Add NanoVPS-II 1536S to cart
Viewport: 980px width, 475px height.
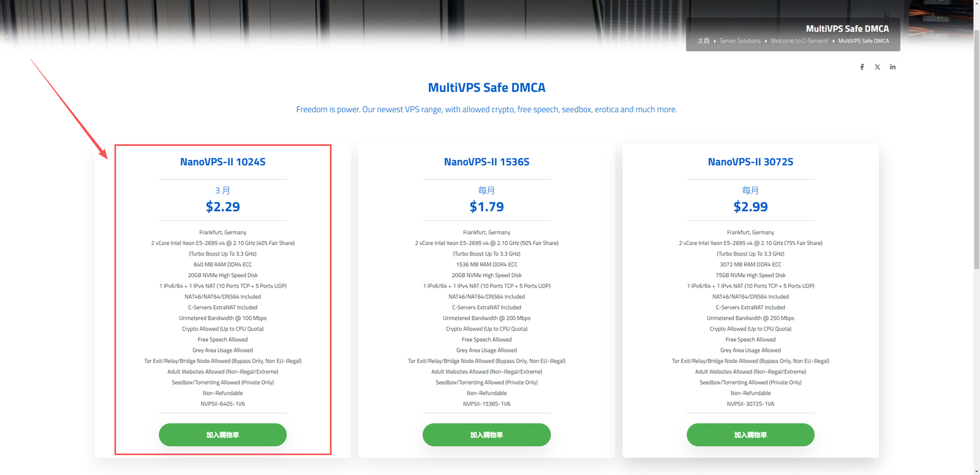(486, 435)
